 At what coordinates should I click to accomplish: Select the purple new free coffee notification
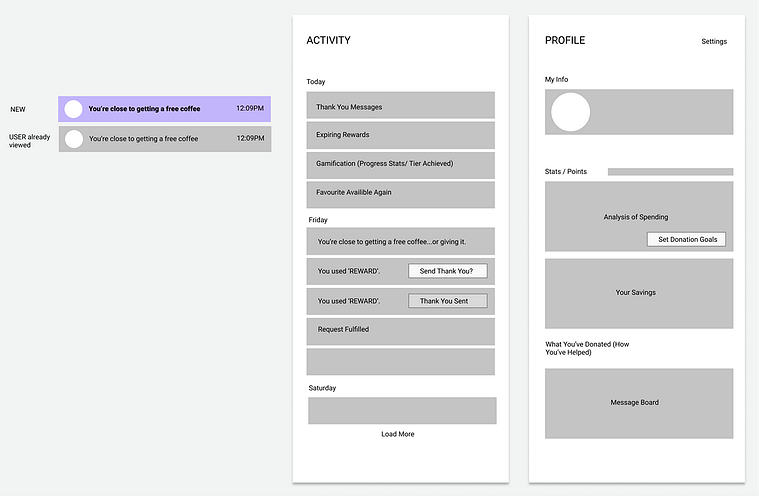tap(165, 109)
